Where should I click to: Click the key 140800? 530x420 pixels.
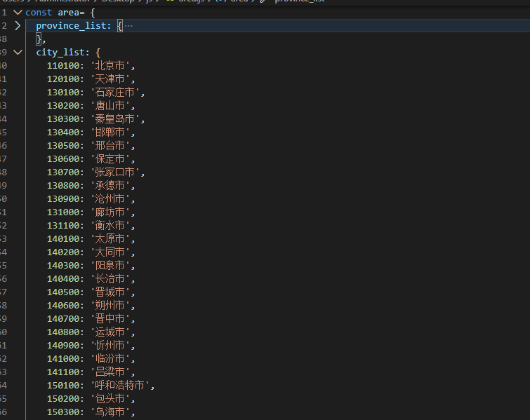coord(63,332)
